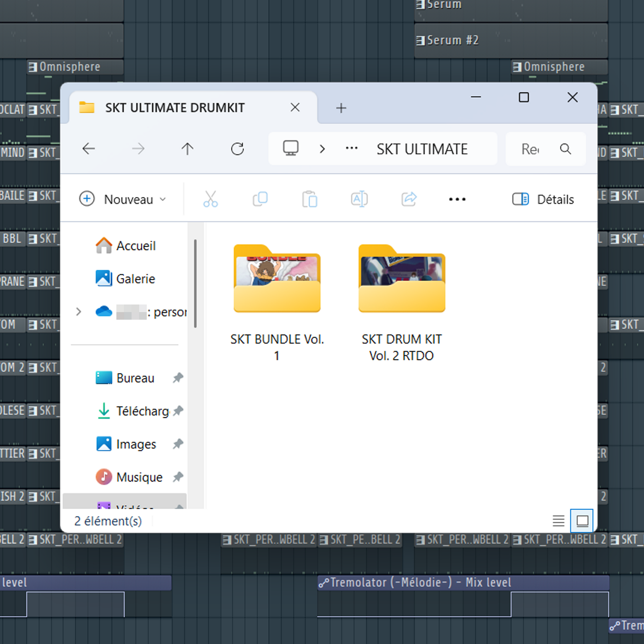Click the Rename icon
Screen dimensions: 644x644
(x=359, y=199)
